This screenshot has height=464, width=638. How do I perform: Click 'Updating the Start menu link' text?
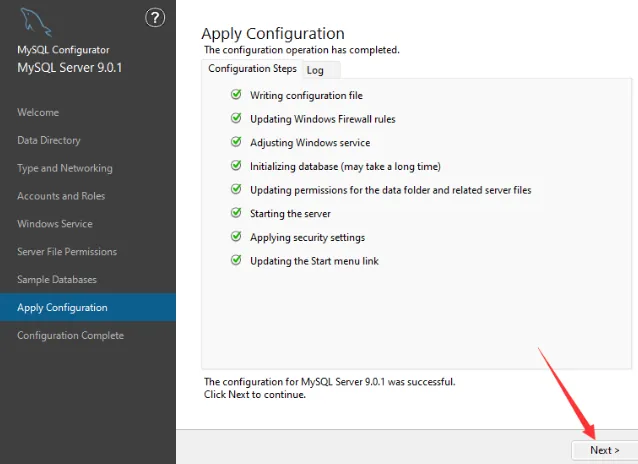(315, 261)
